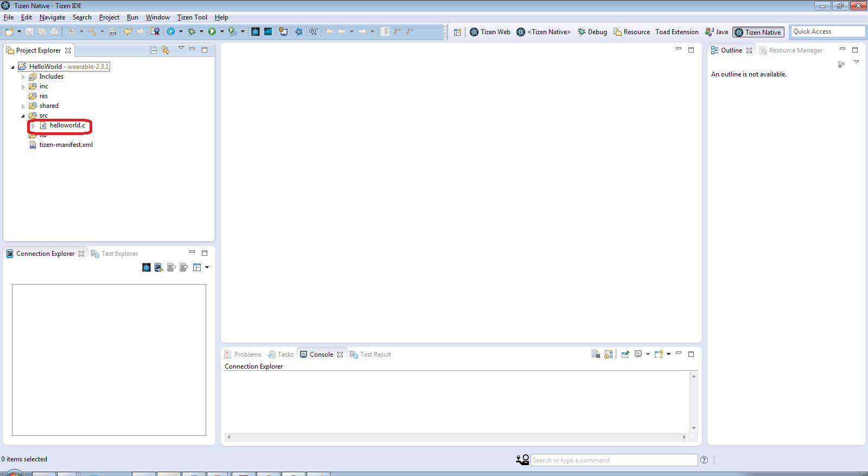Click the green Run toolbar icon

click(x=212, y=31)
